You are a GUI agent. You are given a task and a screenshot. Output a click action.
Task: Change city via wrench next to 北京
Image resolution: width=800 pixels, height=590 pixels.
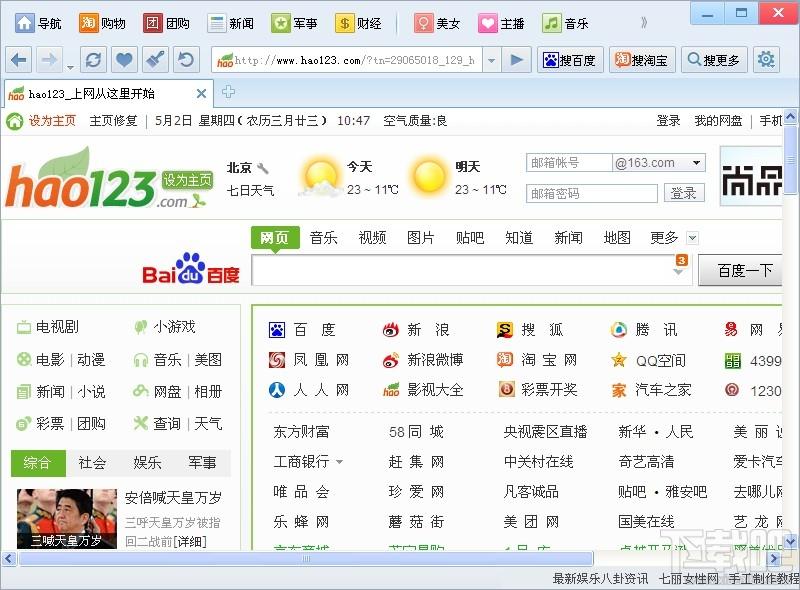[x=262, y=168]
